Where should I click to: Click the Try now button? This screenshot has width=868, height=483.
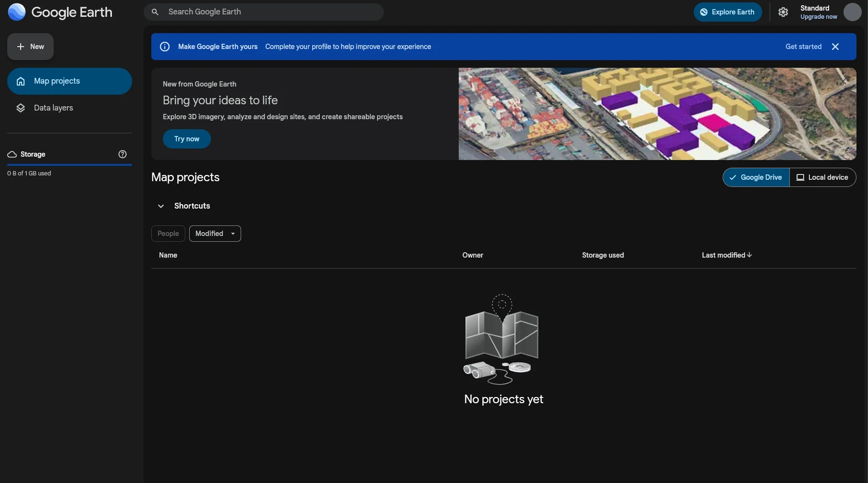click(187, 139)
